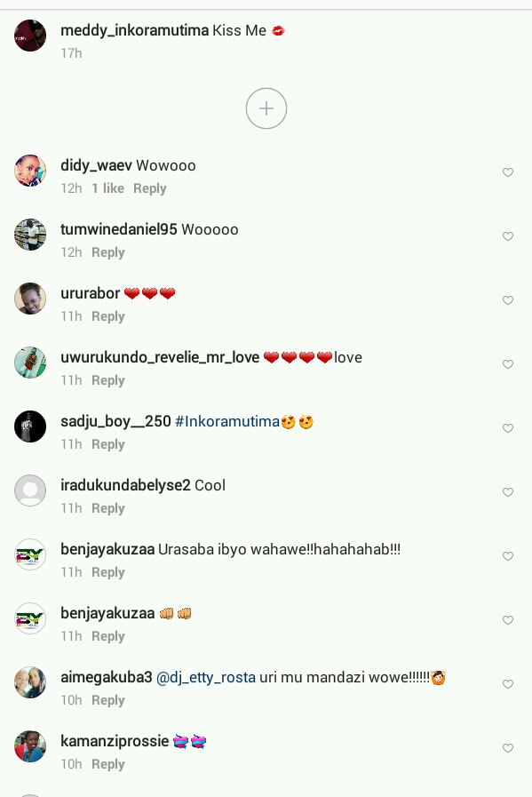Screen dimensions: 532x797
Task: Like tumwinedaniel95's comment using the heart icon
Action: click(x=508, y=236)
